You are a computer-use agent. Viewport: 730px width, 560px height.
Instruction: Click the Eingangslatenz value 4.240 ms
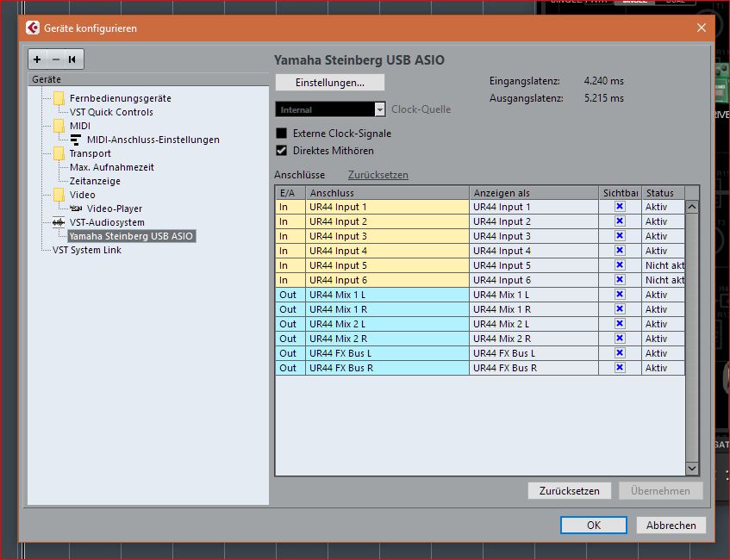(x=604, y=81)
